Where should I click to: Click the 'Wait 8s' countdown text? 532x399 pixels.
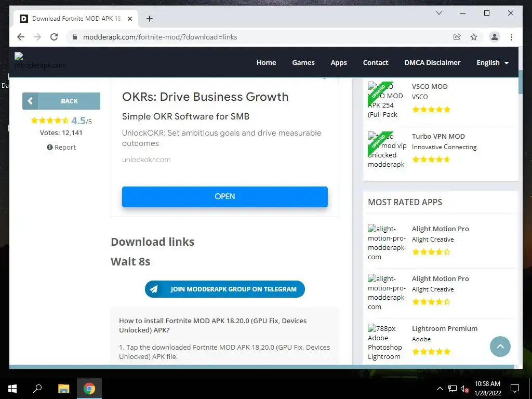click(130, 262)
